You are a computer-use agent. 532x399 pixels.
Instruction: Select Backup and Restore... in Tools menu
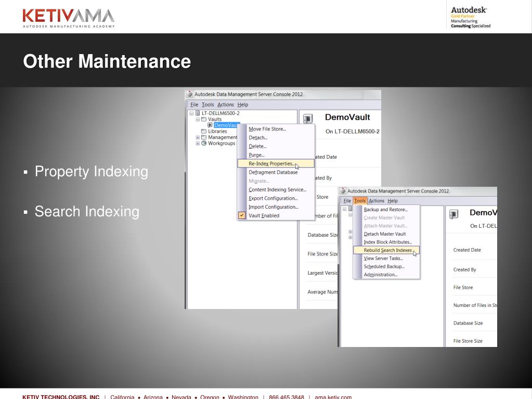(x=386, y=209)
